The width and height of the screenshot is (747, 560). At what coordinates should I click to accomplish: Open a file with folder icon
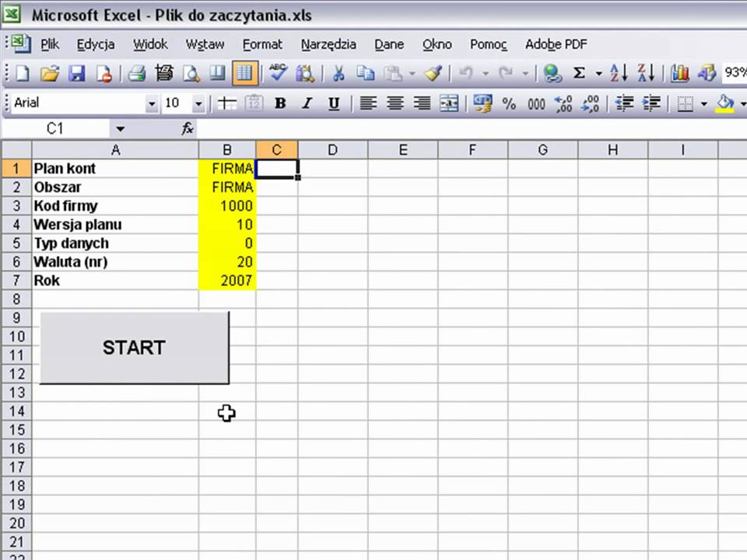point(50,73)
